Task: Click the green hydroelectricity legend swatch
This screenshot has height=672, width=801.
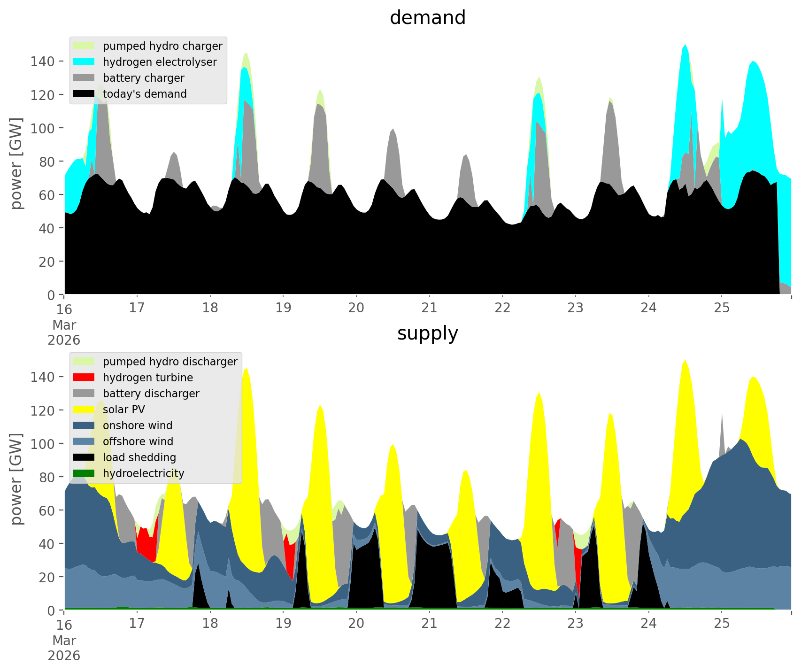Action: point(84,473)
